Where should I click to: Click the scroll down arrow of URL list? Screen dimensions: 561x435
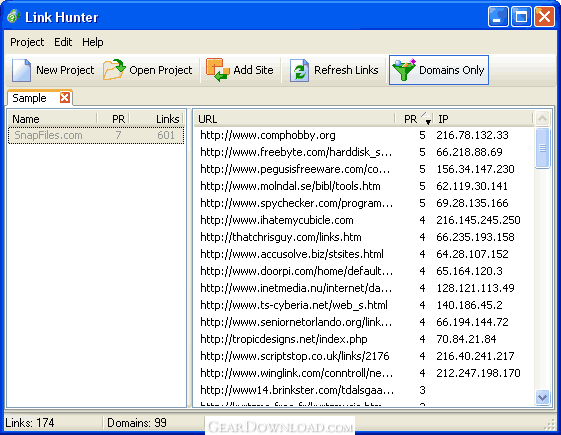click(542, 397)
